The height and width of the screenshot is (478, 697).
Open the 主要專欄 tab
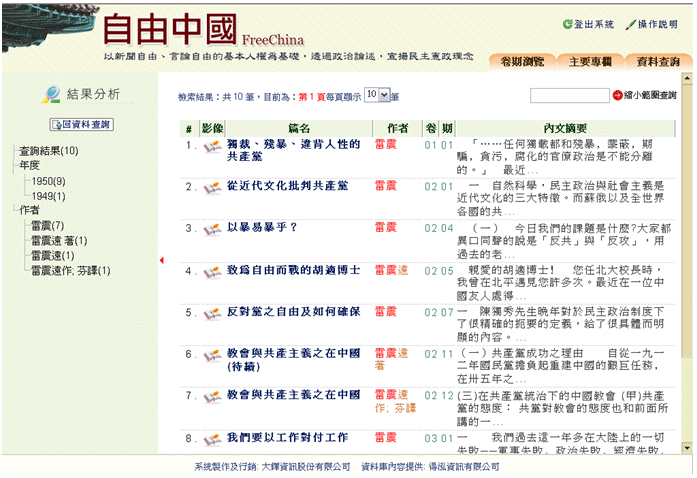[590, 62]
